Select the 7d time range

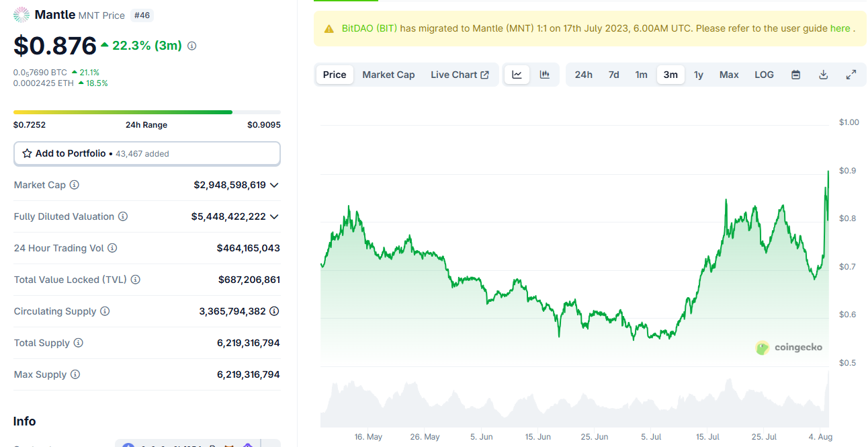(x=614, y=75)
